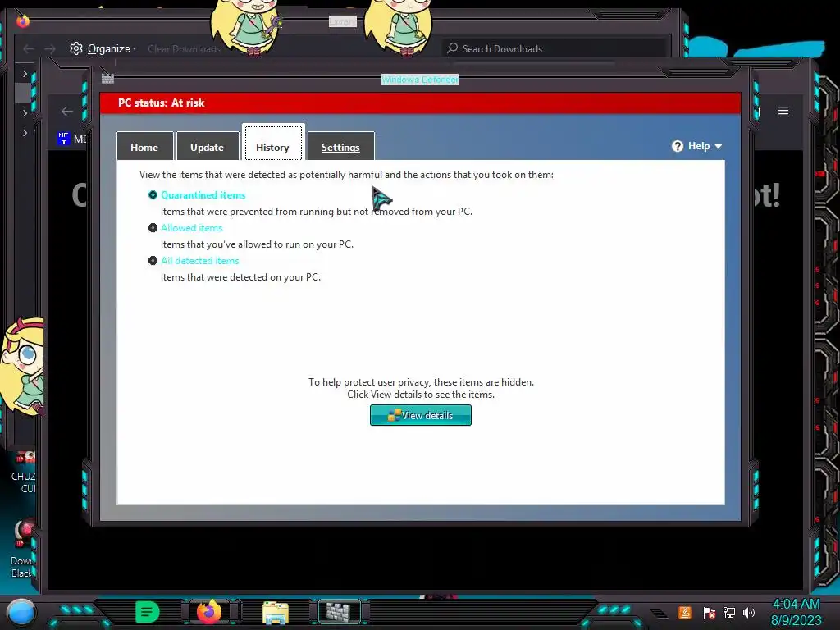Viewport: 840px width, 630px height.
Task: Click the Windows Defender title bar icon
Action: [107, 79]
